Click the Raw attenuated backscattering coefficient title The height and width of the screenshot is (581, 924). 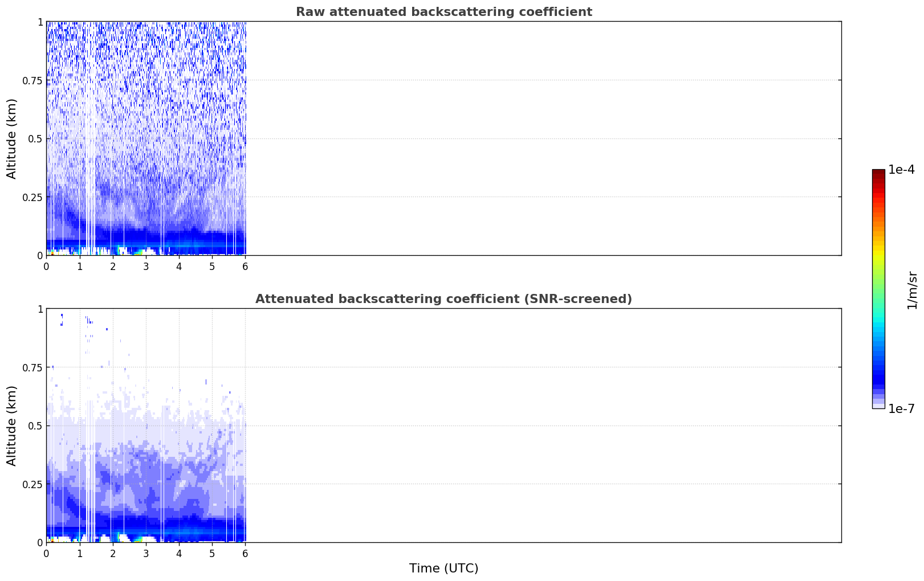[x=443, y=12]
